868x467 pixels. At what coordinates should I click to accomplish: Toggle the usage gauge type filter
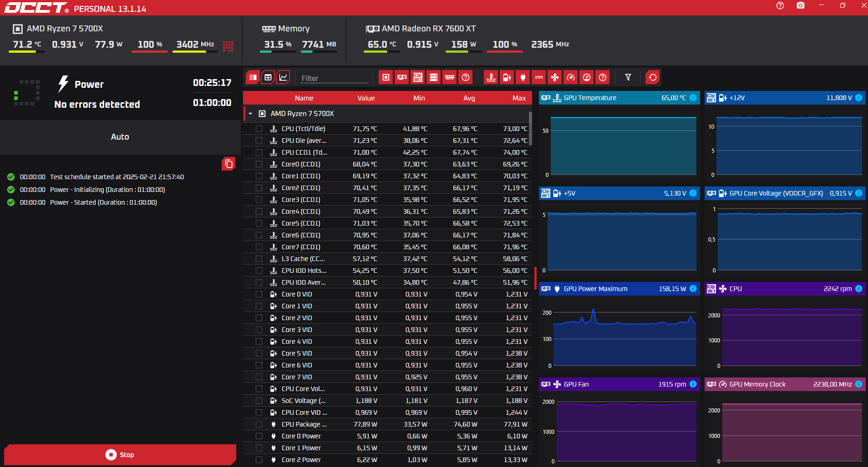[x=587, y=77]
